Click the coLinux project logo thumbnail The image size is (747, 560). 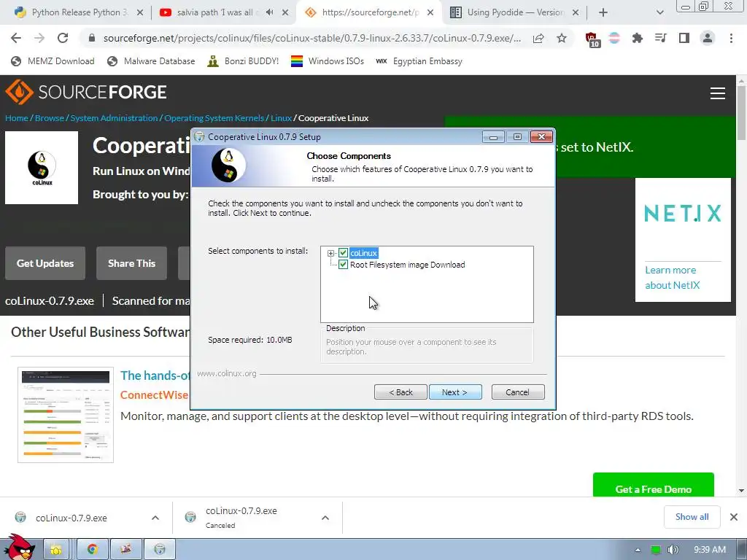pos(42,168)
